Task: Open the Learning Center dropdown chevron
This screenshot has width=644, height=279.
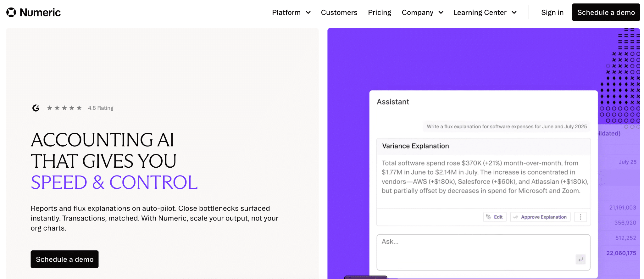Action: click(x=514, y=13)
